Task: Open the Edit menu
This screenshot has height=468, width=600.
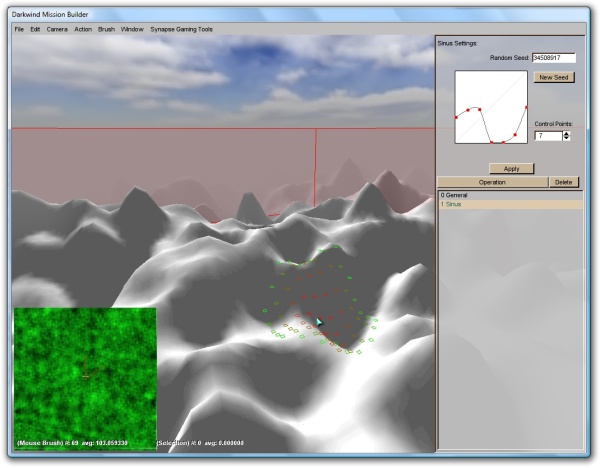Action: click(x=35, y=29)
